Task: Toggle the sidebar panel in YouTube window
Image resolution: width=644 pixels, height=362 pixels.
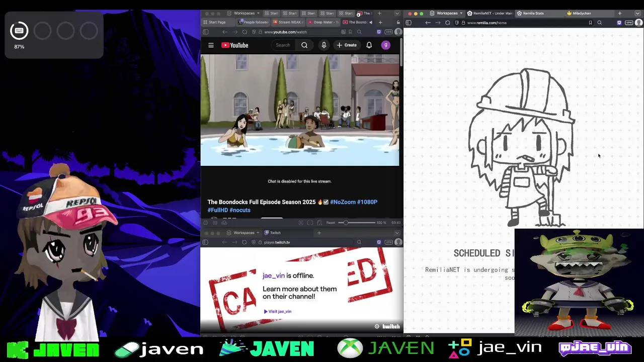Action: click(x=206, y=32)
